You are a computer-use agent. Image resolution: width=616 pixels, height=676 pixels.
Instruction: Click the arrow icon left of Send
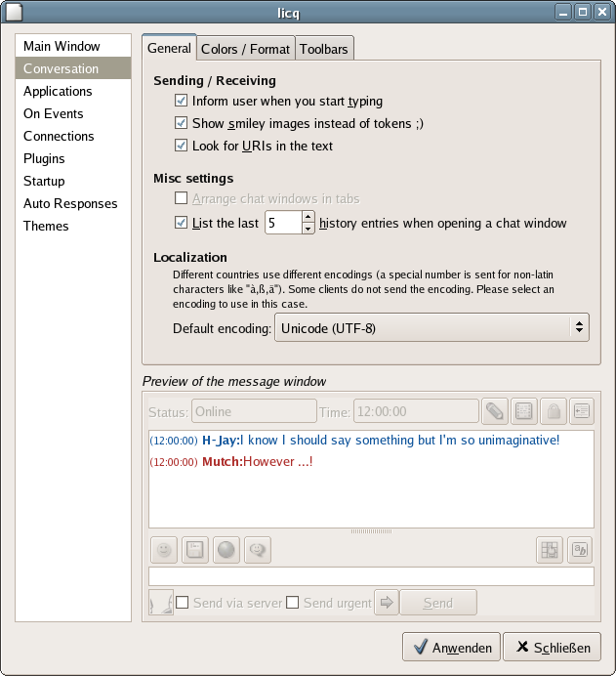click(x=387, y=603)
